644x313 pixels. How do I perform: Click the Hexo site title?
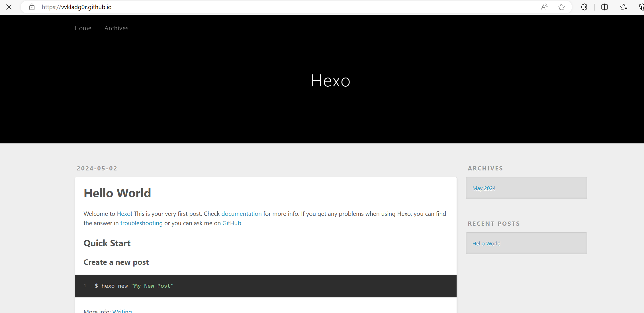pyautogui.click(x=330, y=81)
